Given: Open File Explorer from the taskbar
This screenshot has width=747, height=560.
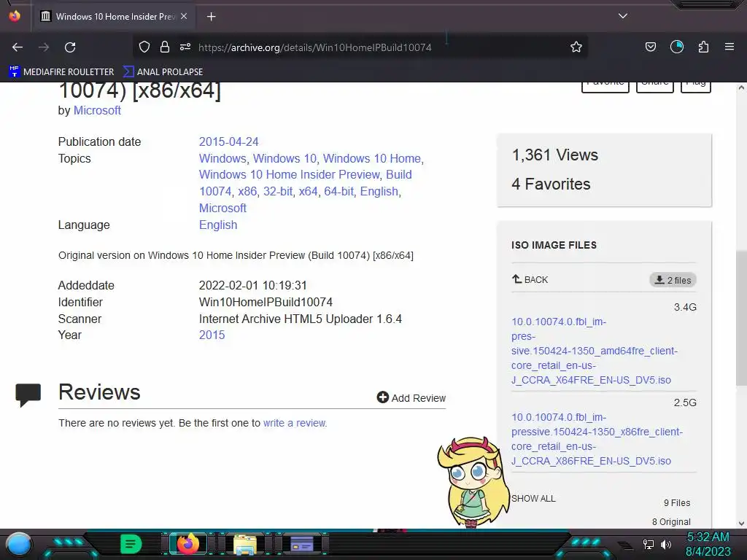Looking at the screenshot, I should (245, 544).
